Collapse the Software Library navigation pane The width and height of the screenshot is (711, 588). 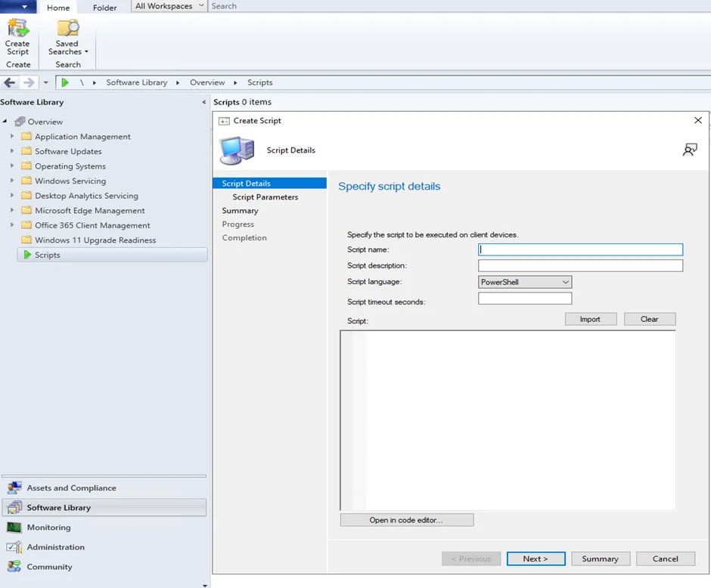click(x=204, y=102)
